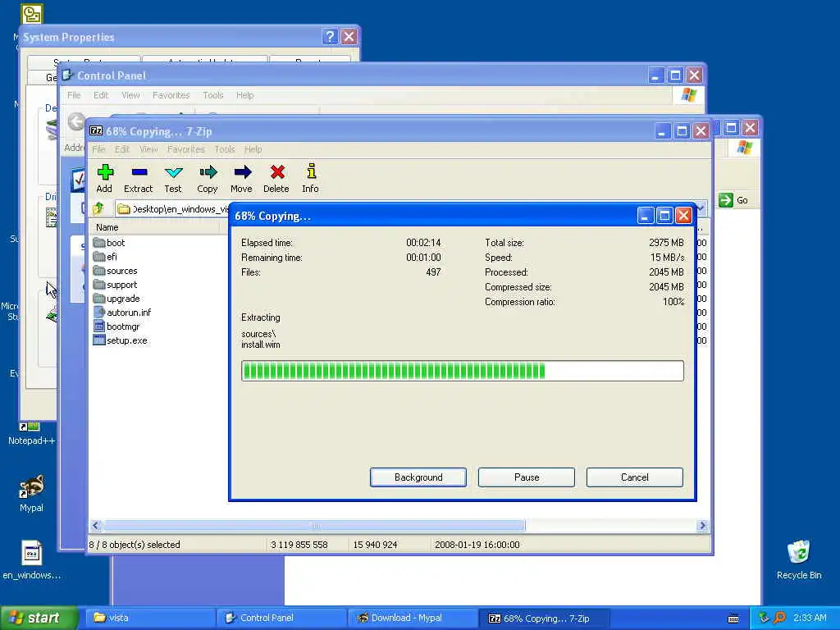Select the efi folder

pos(105,257)
